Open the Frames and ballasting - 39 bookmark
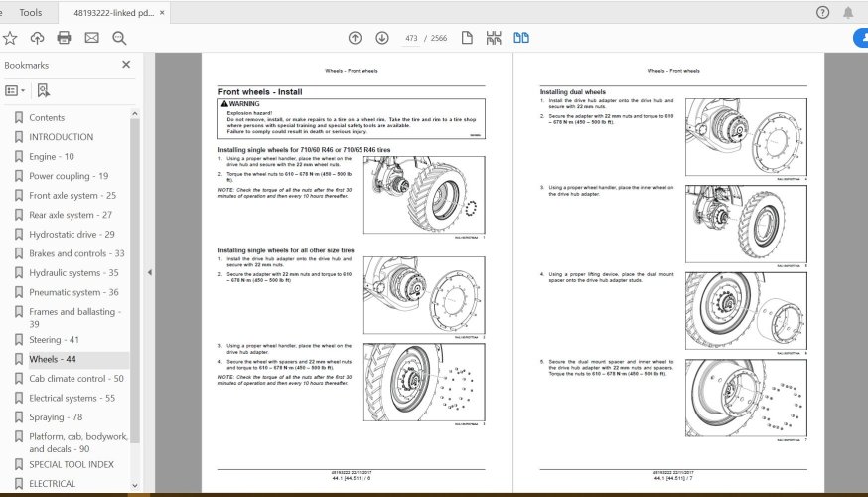This screenshot has width=868, height=497. click(75, 317)
